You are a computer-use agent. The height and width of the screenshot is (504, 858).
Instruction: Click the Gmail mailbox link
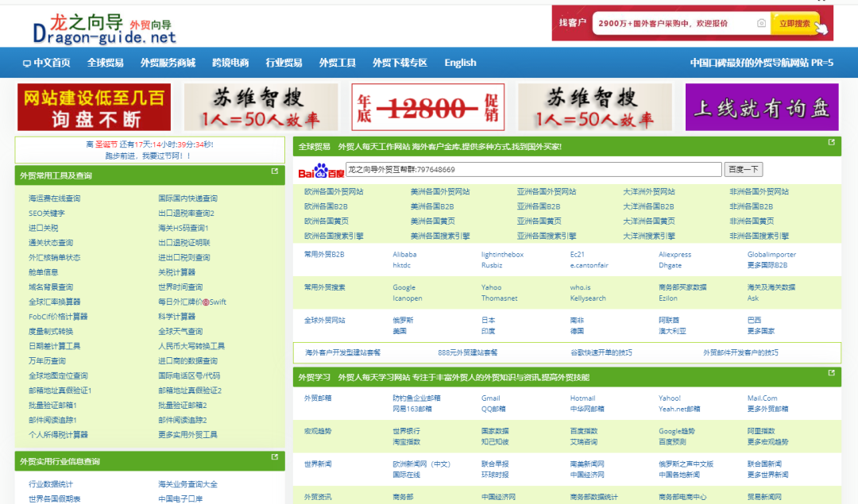tap(490, 398)
